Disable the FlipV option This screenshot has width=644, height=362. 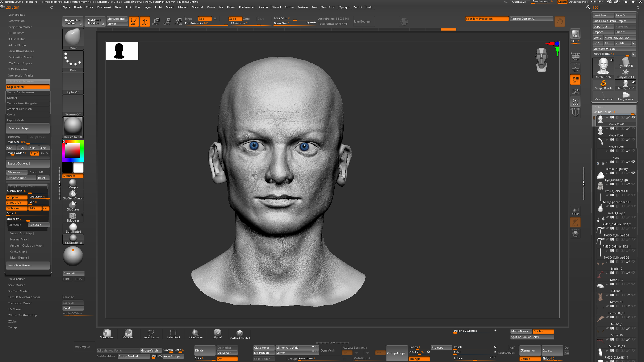point(34,153)
